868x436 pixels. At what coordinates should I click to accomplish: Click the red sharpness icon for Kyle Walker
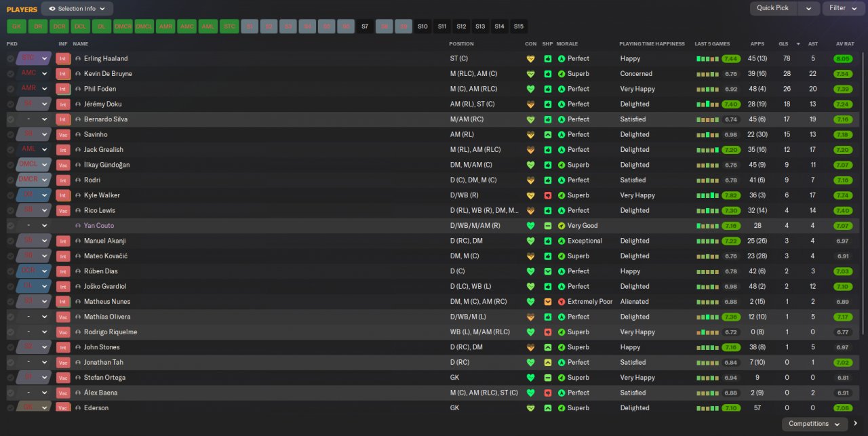[547, 195]
